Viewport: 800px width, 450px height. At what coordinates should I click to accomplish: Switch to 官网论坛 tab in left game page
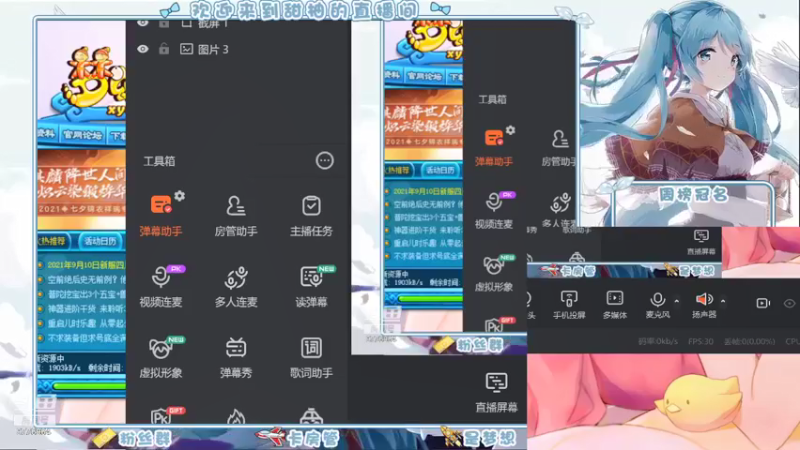(x=82, y=135)
